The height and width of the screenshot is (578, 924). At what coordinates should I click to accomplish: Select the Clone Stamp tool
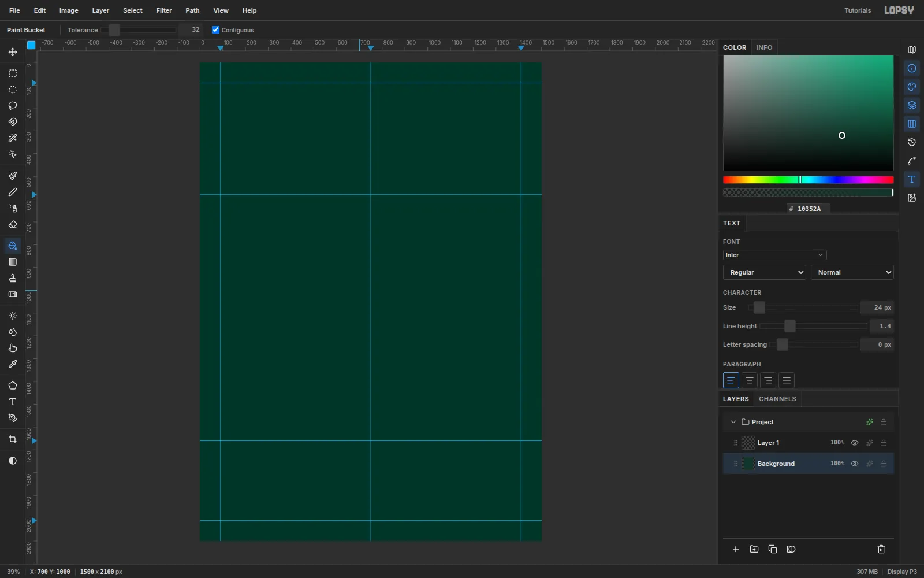click(x=12, y=278)
